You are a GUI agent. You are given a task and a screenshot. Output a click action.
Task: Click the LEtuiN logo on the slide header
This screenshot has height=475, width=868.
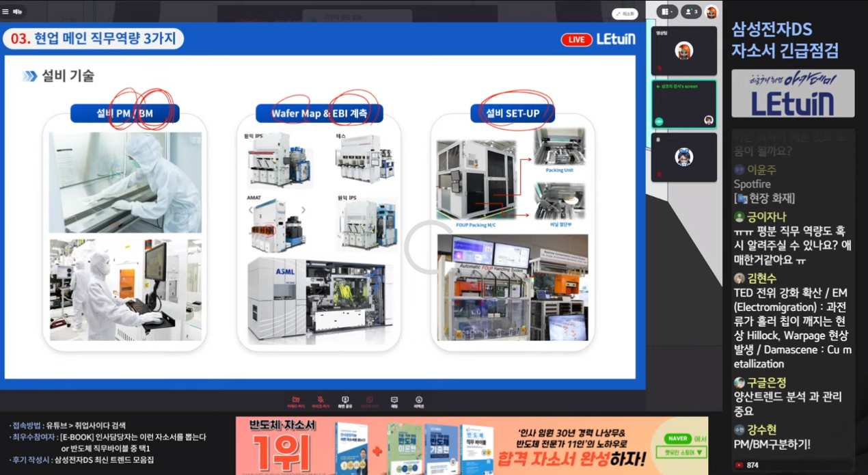[x=615, y=40]
